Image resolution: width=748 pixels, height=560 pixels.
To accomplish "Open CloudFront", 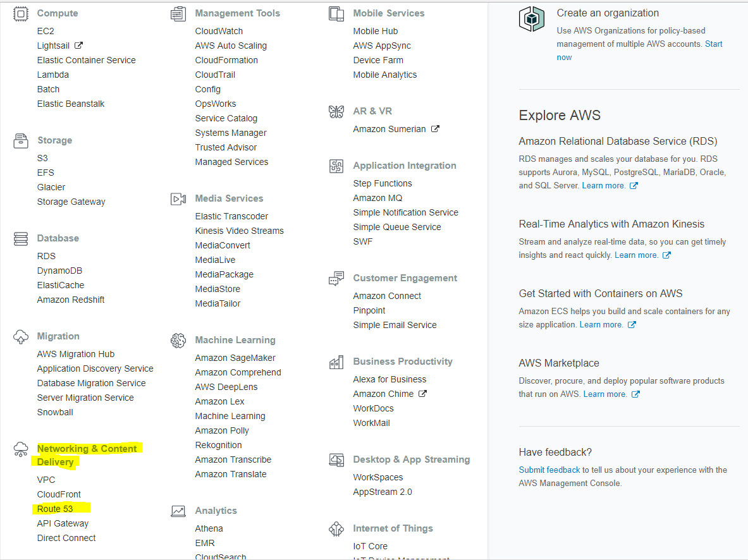I will point(59,495).
